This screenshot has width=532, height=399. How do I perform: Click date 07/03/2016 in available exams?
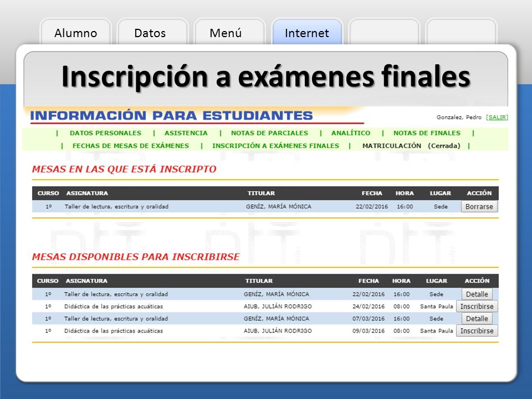point(369,319)
